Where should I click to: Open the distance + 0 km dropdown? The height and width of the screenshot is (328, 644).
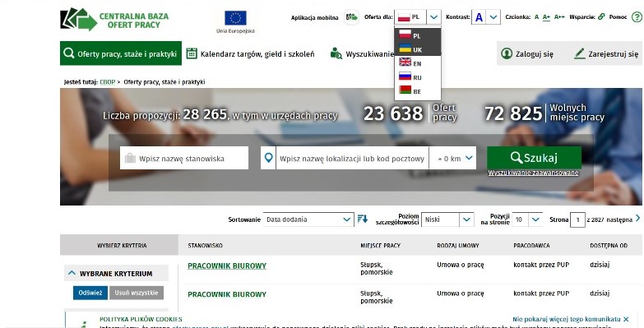coord(452,158)
